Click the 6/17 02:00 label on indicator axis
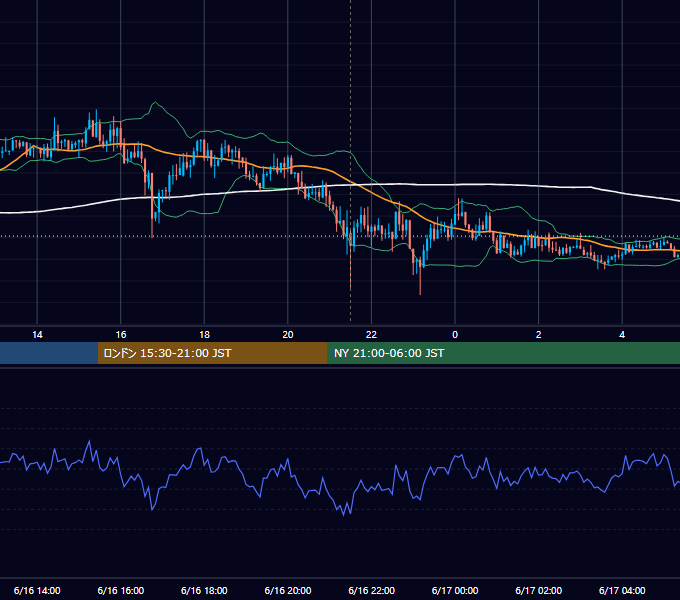Viewport: 680px width, 600px height. pos(539,590)
